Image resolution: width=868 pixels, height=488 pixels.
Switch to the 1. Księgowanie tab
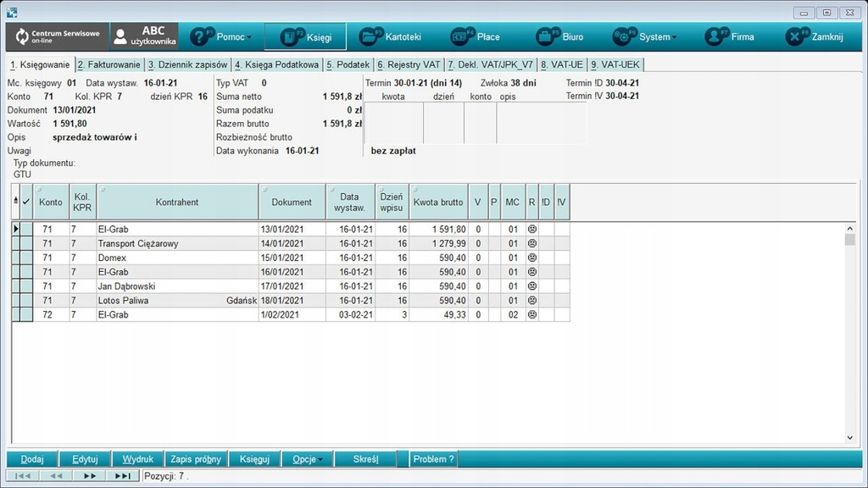41,64
